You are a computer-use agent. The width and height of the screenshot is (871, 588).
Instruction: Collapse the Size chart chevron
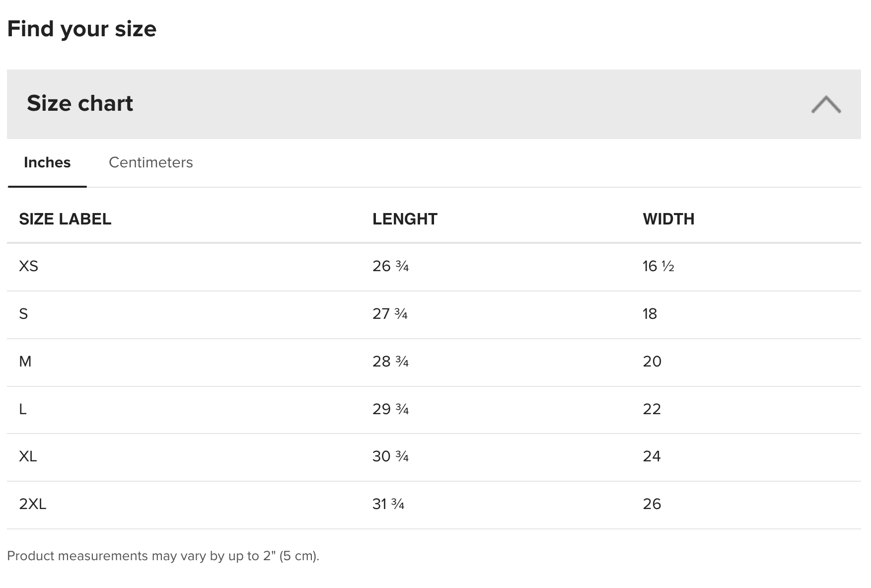point(826,104)
